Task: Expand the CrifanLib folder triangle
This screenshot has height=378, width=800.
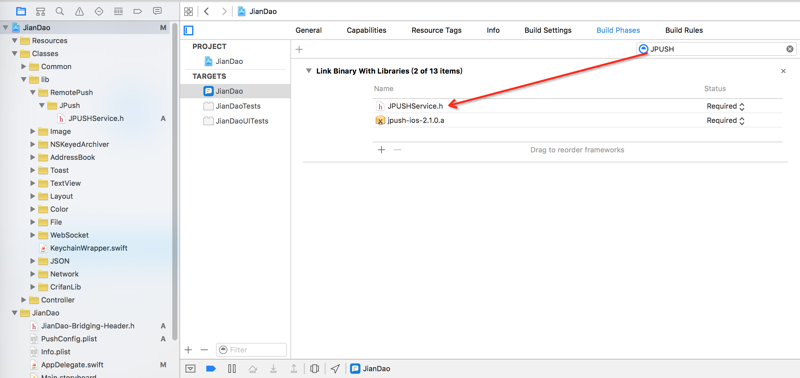Action: pos(33,287)
